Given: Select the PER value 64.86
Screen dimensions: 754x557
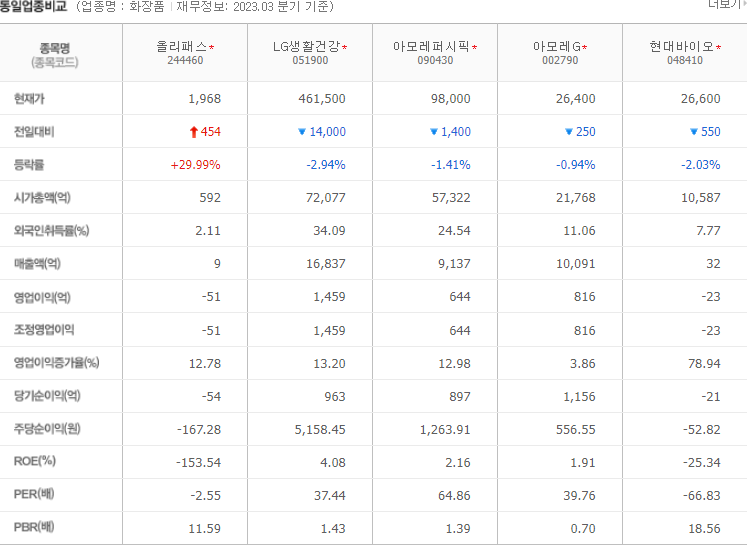Looking at the screenshot, I should pyautogui.click(x=454, y=495).
